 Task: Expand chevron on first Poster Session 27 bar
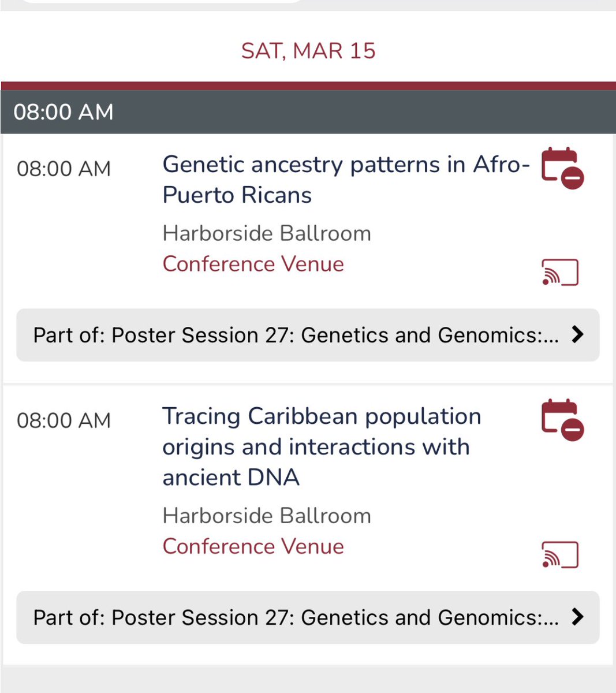tap(577, 334)
